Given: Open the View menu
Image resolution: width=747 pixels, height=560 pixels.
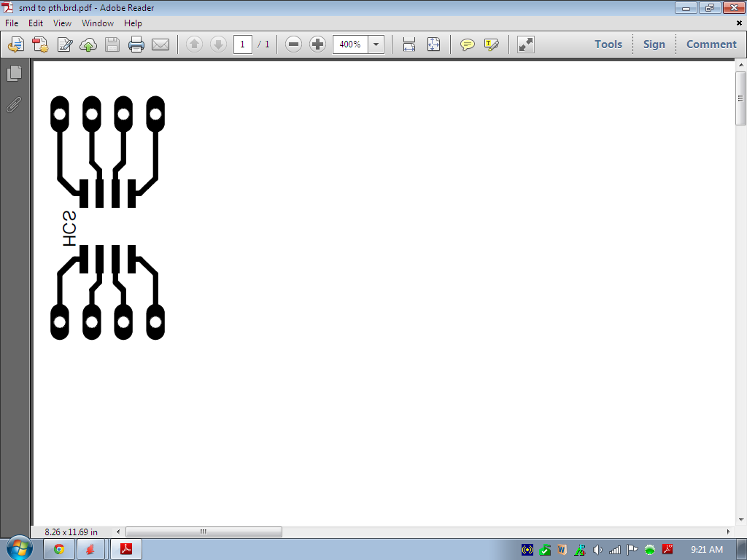Looking at the screenshot, I should 63,23.
